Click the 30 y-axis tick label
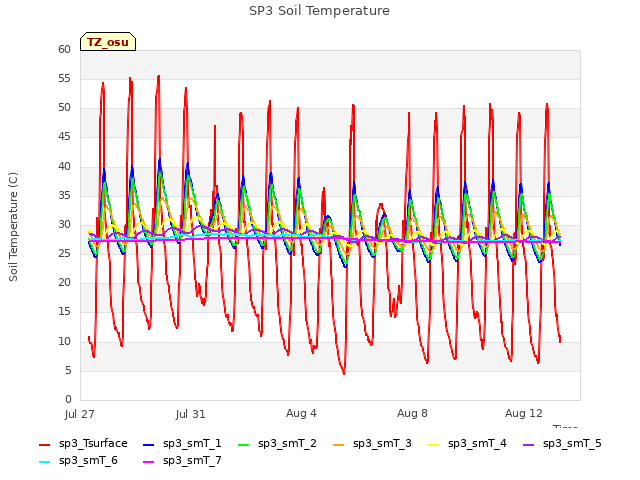Image resolution: width=640 pixels, height=480 pixels. [64, 224]
